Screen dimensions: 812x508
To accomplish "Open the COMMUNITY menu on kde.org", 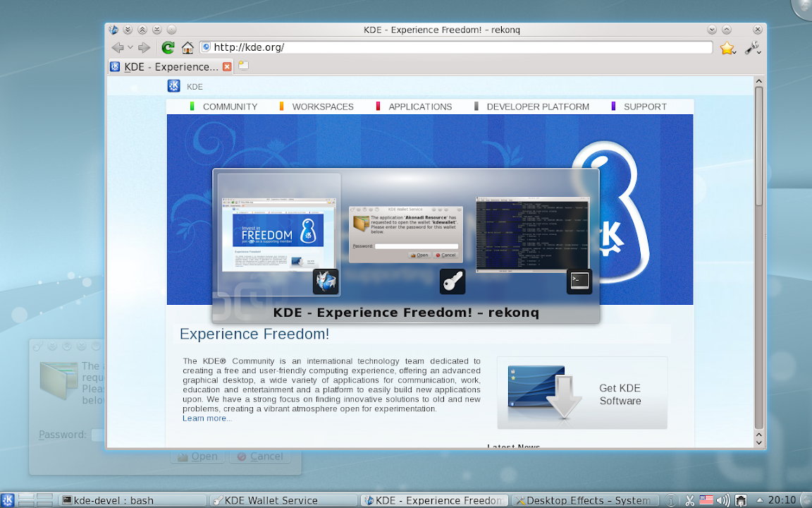I will pos(230,107).
